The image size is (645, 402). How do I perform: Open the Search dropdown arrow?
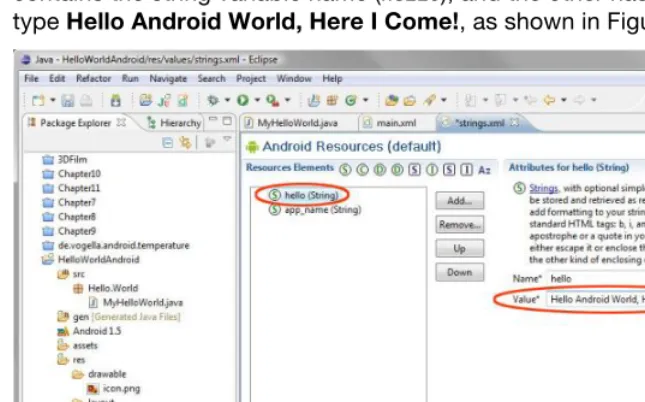coord(443,100)
